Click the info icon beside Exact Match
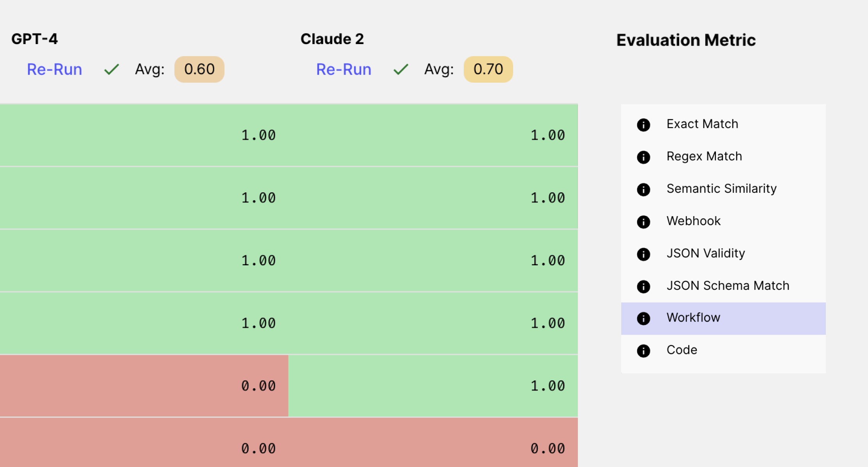The height and width of the screenshot is (467, 868). tap(643, 125)
